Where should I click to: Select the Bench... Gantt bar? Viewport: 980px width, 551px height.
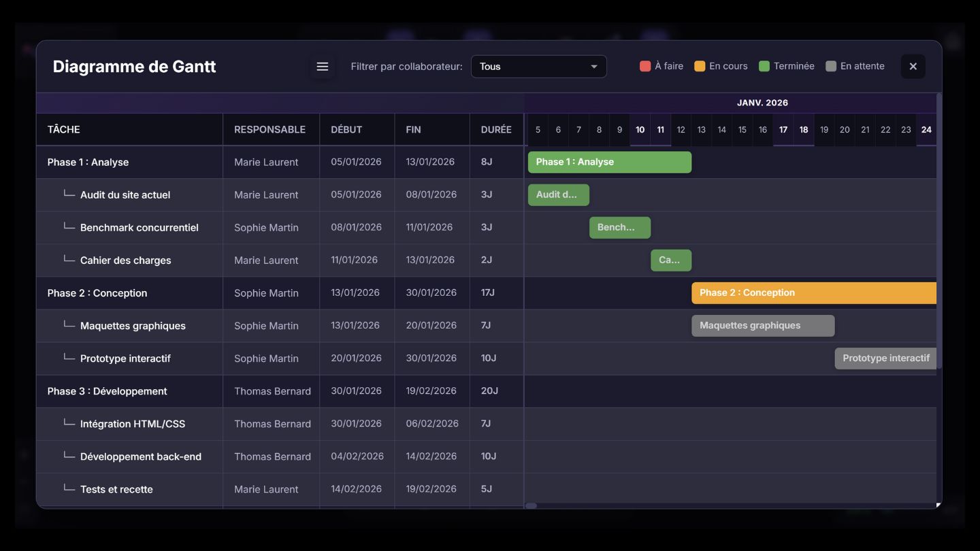click(x=620, y=227)
